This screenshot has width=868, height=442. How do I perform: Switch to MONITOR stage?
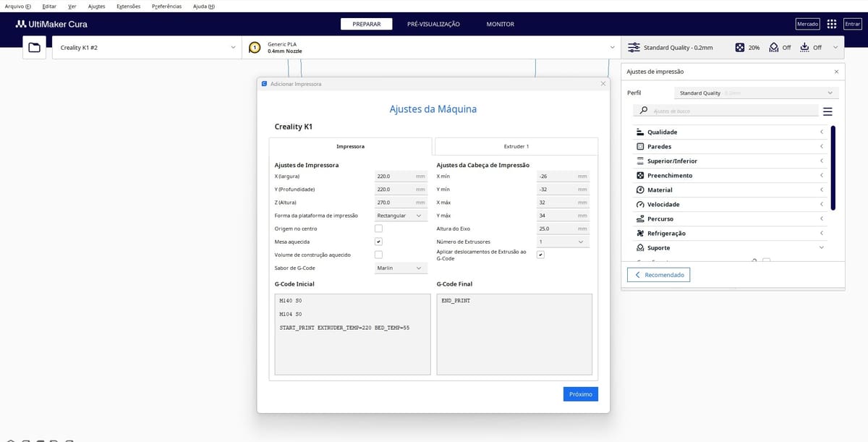click(x=500, y=24)
